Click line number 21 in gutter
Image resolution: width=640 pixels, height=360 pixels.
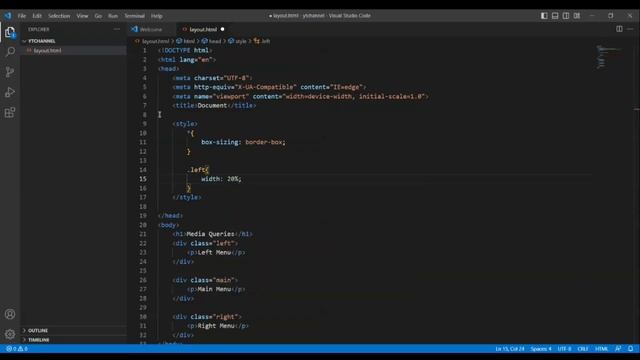[143, 234]
